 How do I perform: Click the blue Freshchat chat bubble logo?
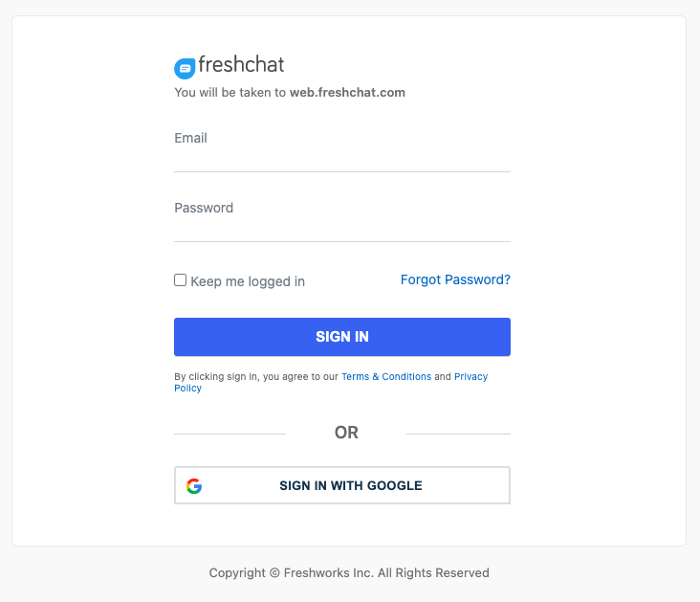point(185,68)
